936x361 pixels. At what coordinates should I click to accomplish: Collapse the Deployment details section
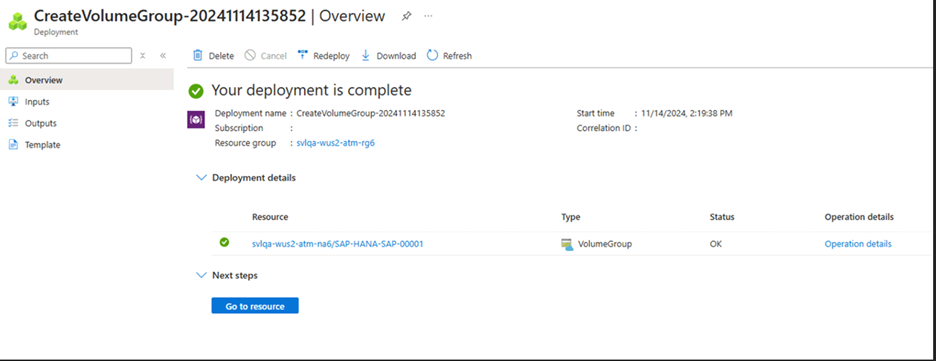click(x=201, y=177)
